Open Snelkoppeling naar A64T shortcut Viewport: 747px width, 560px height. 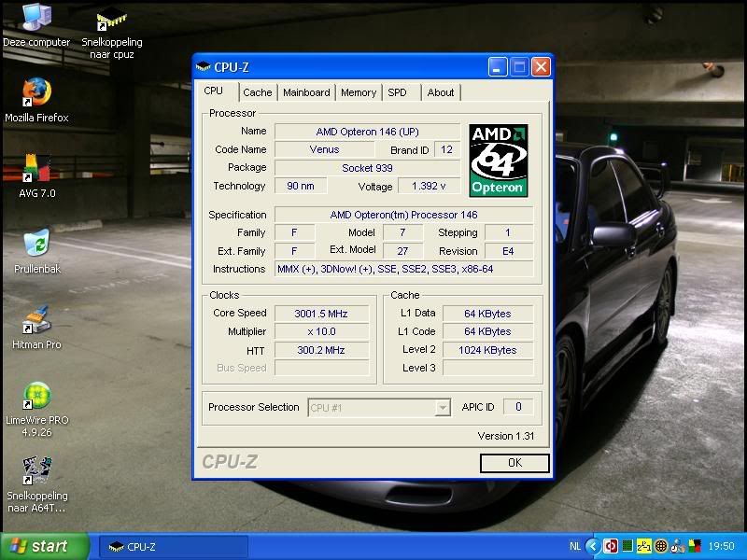click(x=36, y=484)
